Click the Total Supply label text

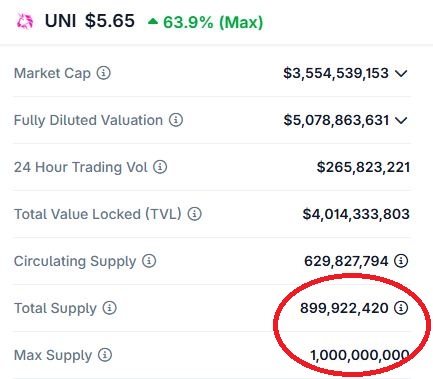[55, 308]
